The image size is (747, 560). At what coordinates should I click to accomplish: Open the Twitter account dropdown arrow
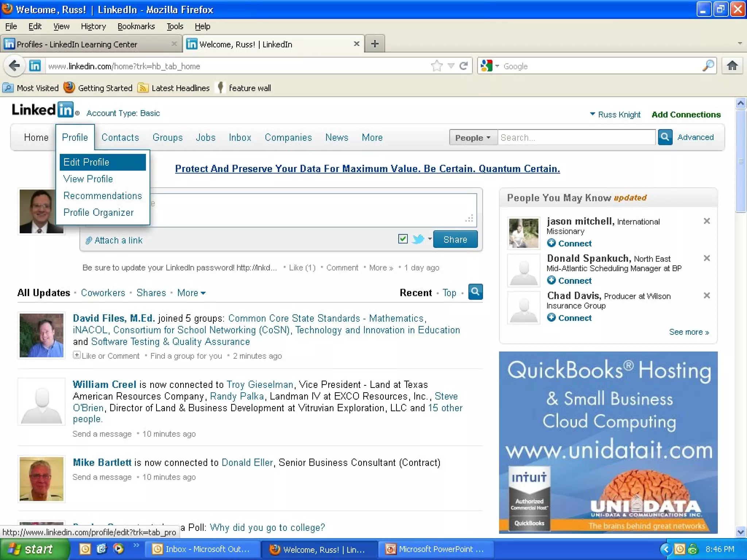[x=430, y=239]
